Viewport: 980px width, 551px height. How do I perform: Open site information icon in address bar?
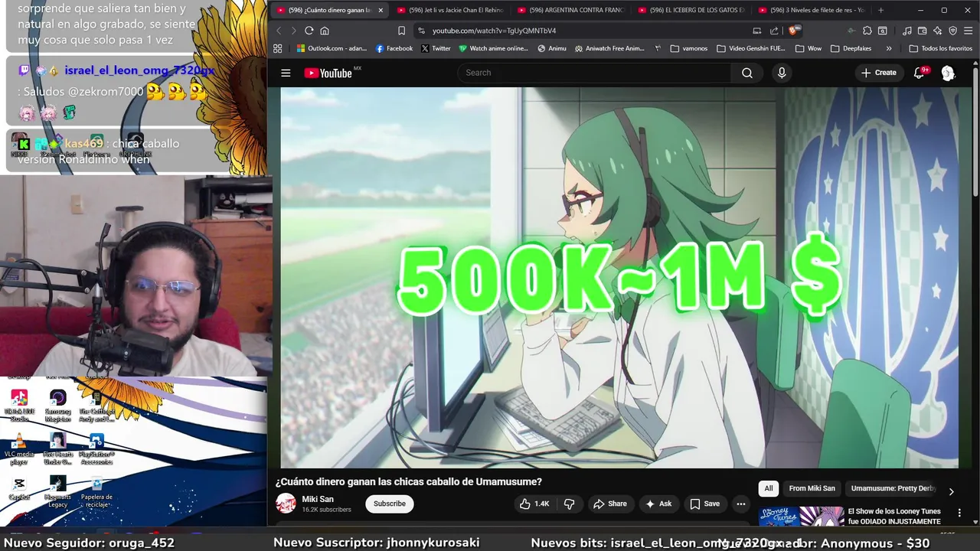pyautogui.click(x=421, y=31)
